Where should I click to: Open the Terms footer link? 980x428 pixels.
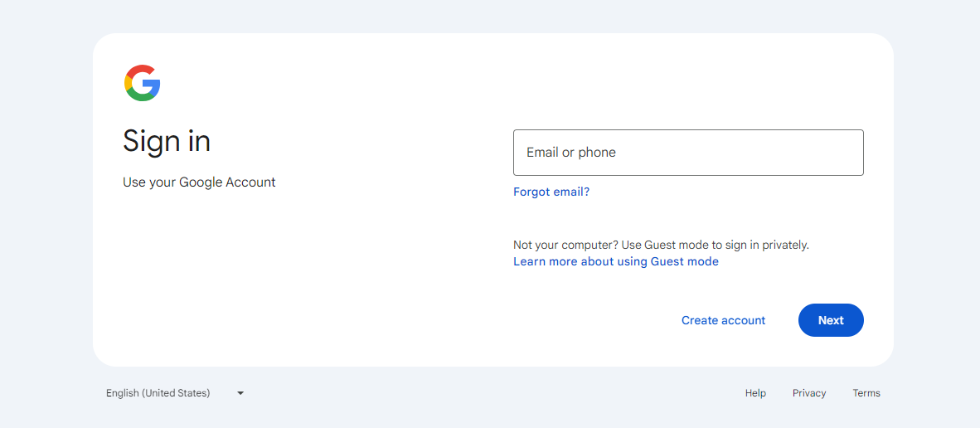[866, 393]
